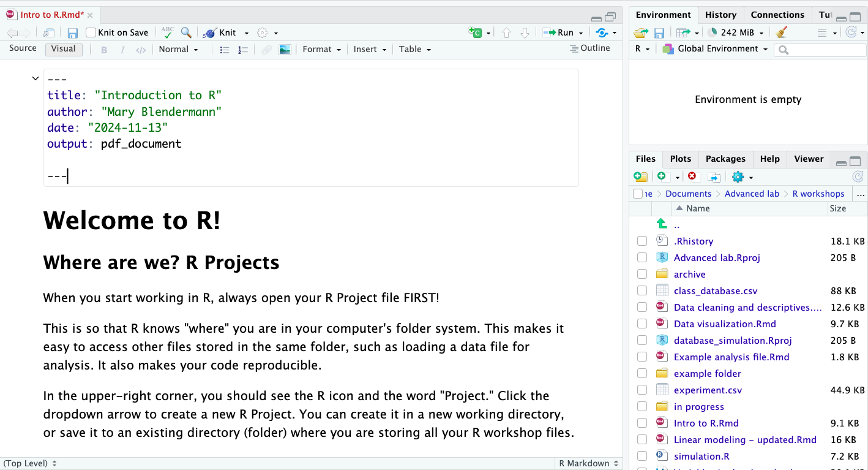This screenshot has height=470, width=868.
Task: Click the insert image icon
Action: pyautogui.click(x=285, y=50)
